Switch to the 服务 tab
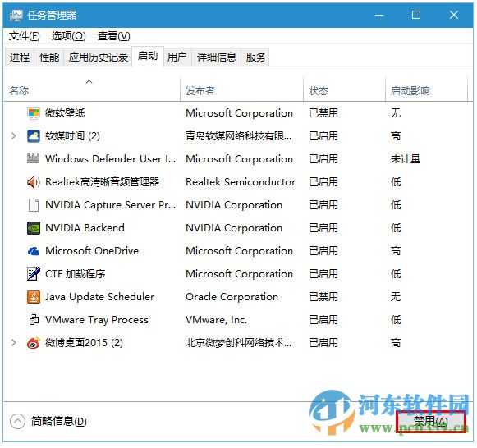 (255, 57)
